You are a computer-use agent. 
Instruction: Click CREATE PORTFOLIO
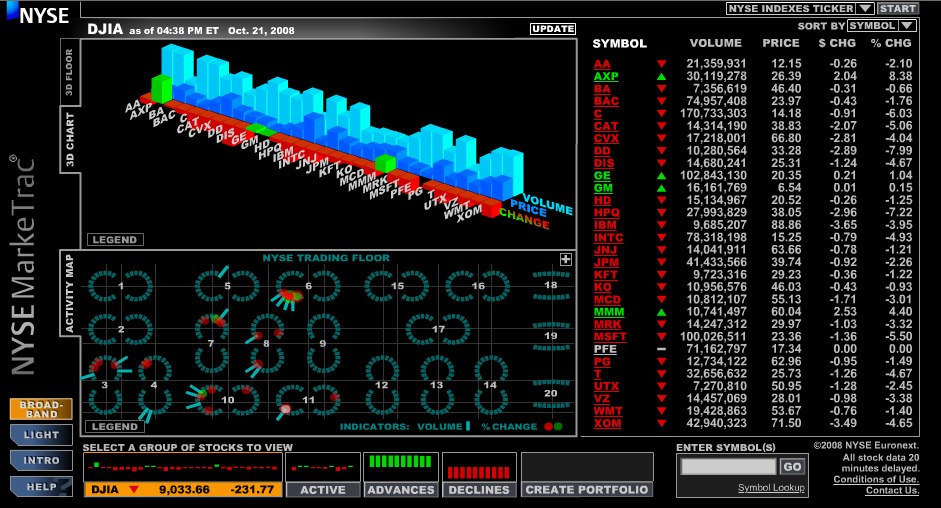pos(587,489)
